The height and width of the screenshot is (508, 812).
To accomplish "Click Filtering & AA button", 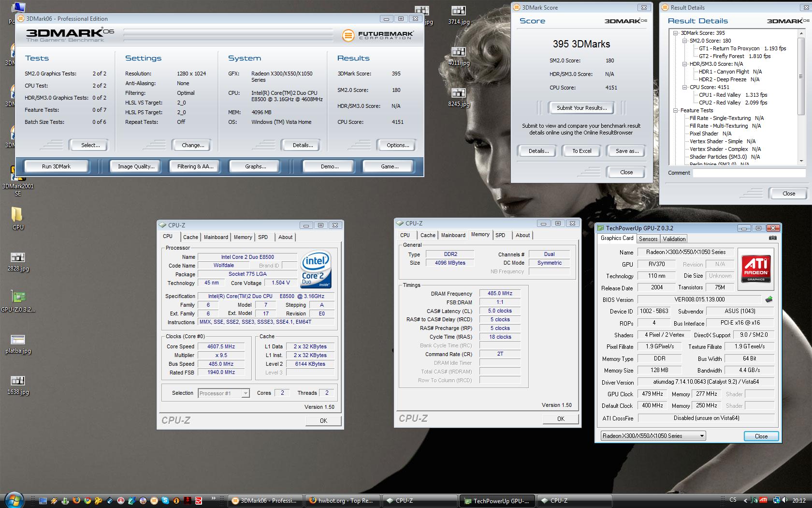I will tap(195, 166).
